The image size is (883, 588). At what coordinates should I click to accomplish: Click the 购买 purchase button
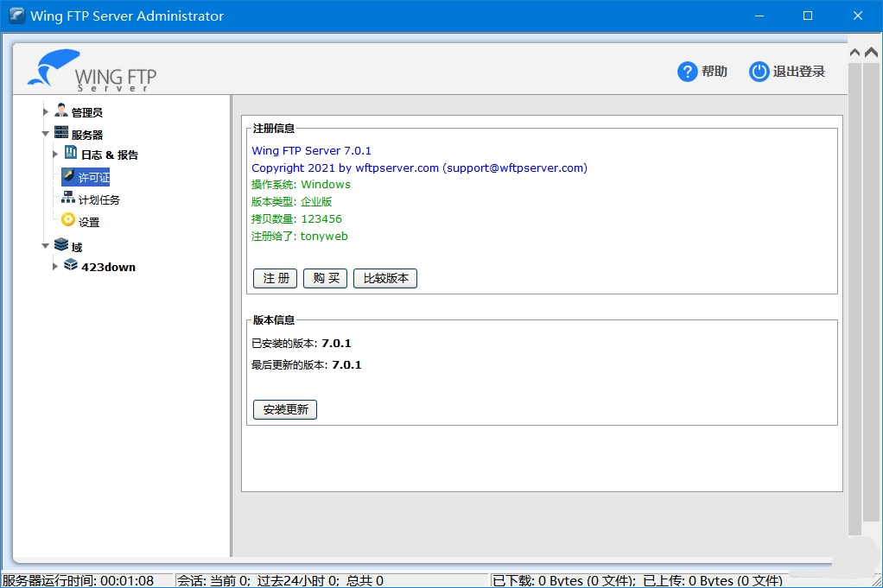325,278
